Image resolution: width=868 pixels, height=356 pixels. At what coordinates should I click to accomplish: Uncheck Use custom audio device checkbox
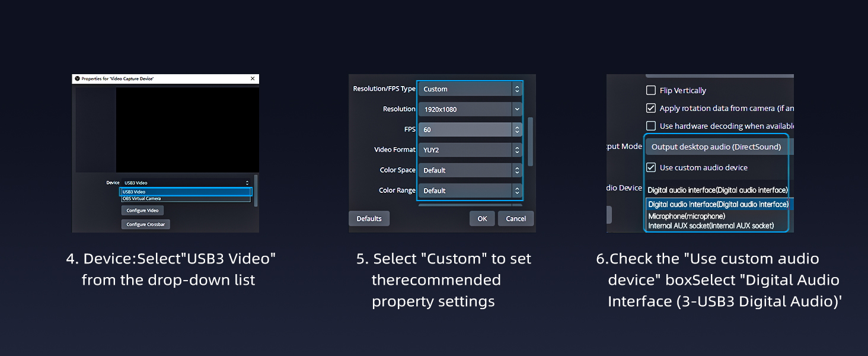651,168
